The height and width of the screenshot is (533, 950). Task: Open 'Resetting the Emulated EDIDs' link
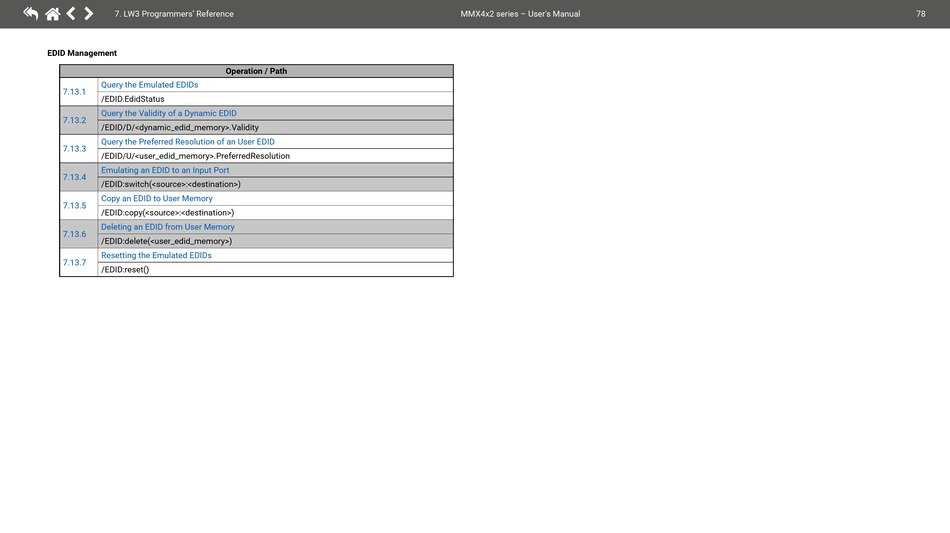point(156,256)
